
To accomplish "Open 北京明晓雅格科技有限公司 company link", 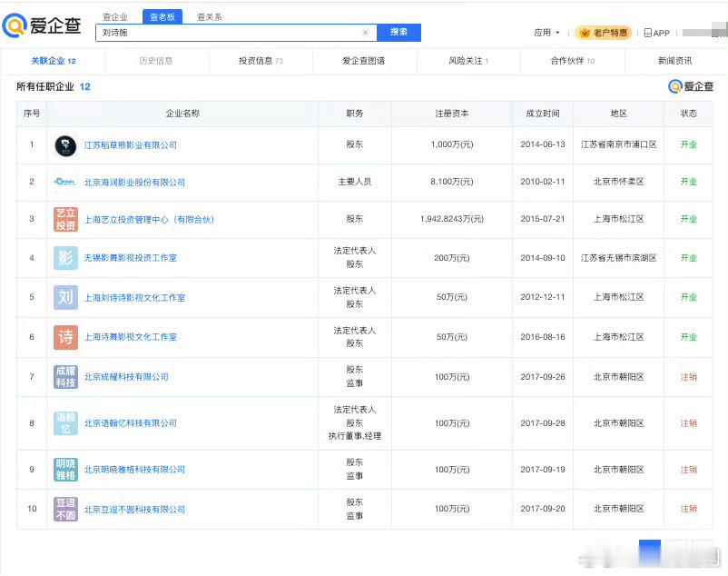I will [134, 470].
